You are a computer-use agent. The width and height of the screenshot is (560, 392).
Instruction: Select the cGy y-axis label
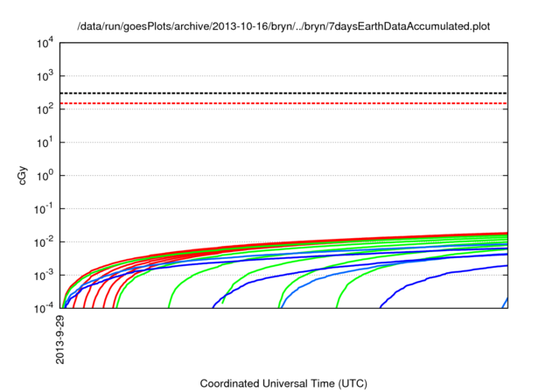click(x=23, y=176)
